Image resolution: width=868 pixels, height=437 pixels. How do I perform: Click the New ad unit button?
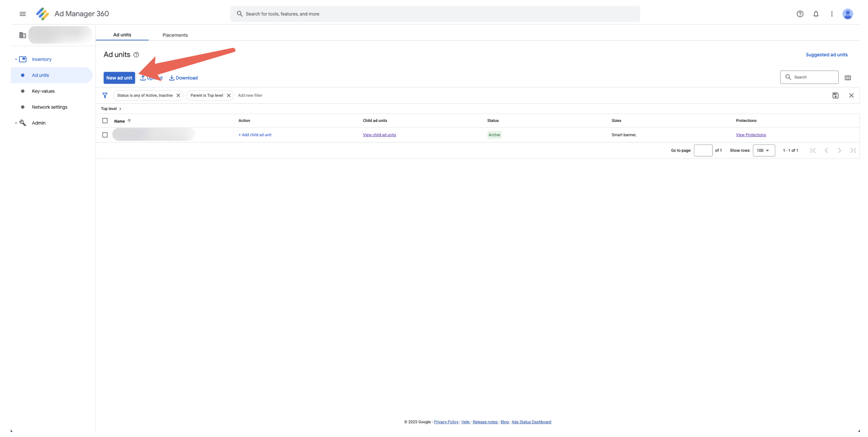coord(119,78)
